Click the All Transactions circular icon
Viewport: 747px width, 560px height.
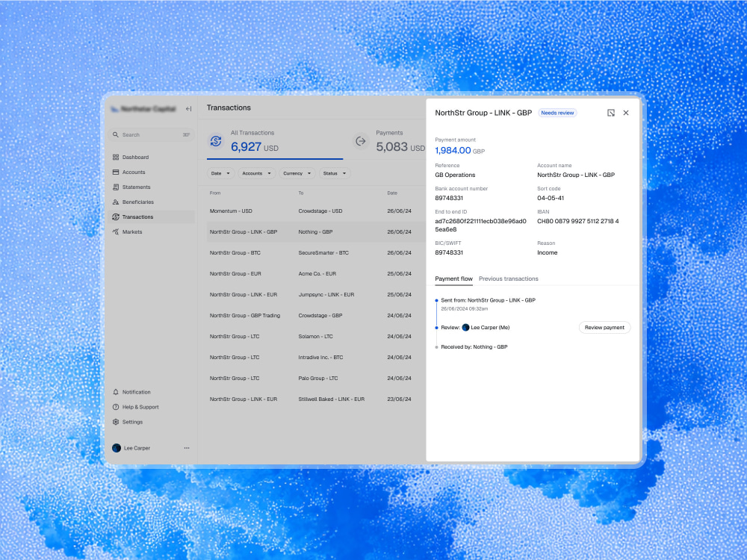coord(216,141)
